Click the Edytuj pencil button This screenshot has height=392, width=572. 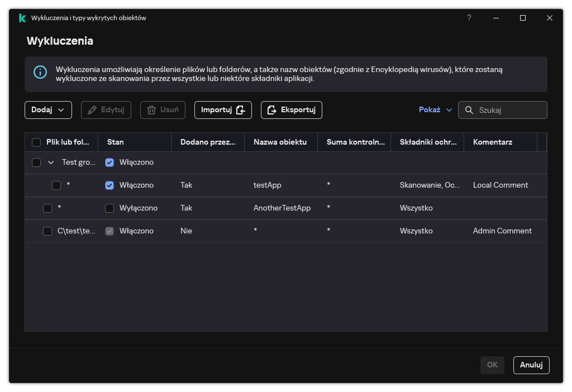pos(106,110)
